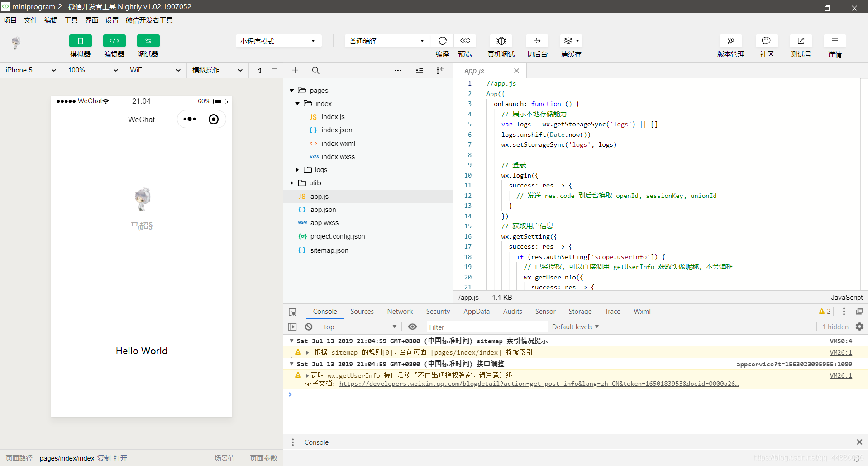Click the file tree sort list icon
The width and height of the screenshot is (868, 466).
tap(420, 70)
